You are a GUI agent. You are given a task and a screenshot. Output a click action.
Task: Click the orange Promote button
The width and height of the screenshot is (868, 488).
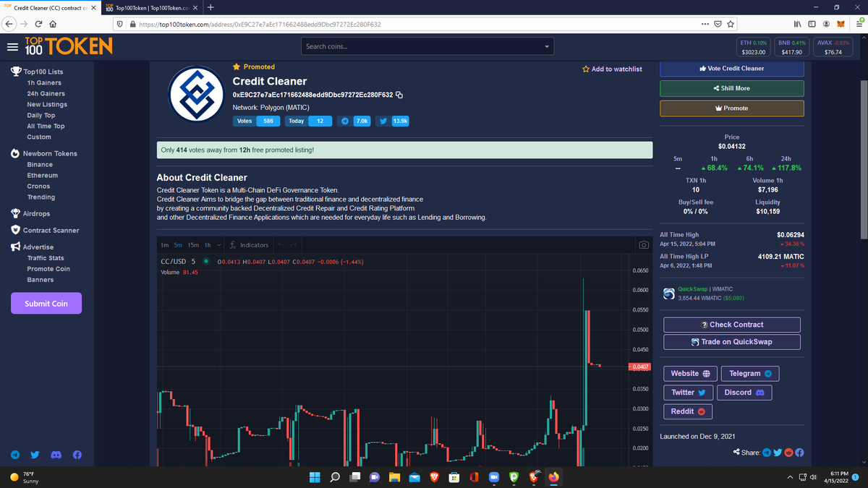(x=732, y=108)
